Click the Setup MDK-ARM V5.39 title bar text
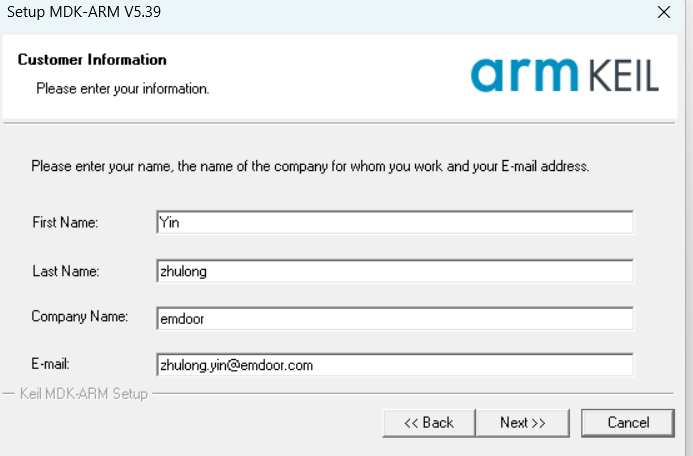This screenshot has width=693, height=456. pyautogui.click(x=84, y=12)
